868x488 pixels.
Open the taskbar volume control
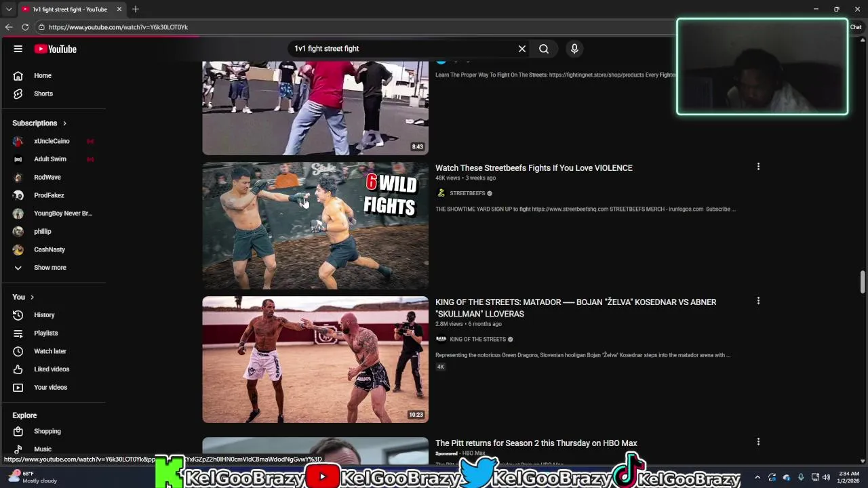tap(826, 477)
